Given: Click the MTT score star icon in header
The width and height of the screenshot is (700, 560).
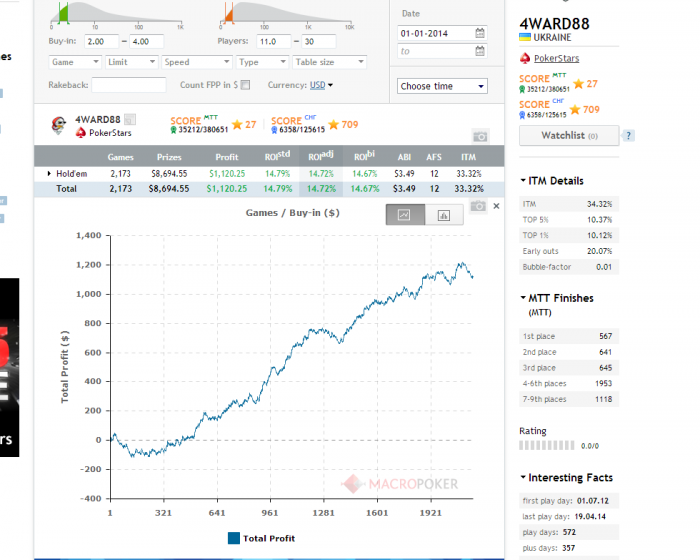Looking at the screenshot, I should click(x=237, y=125).
